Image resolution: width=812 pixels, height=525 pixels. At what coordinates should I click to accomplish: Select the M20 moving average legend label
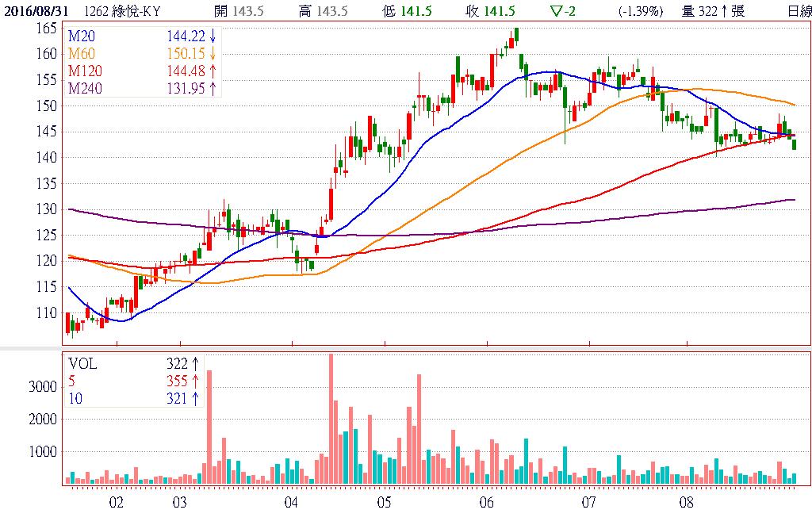tap(80, 37)
